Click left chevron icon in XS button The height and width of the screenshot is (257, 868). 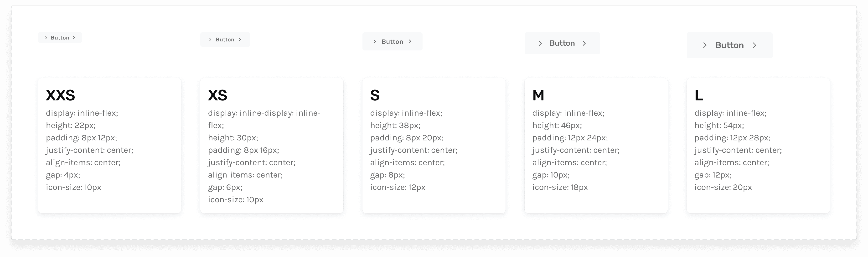point(210,40)
